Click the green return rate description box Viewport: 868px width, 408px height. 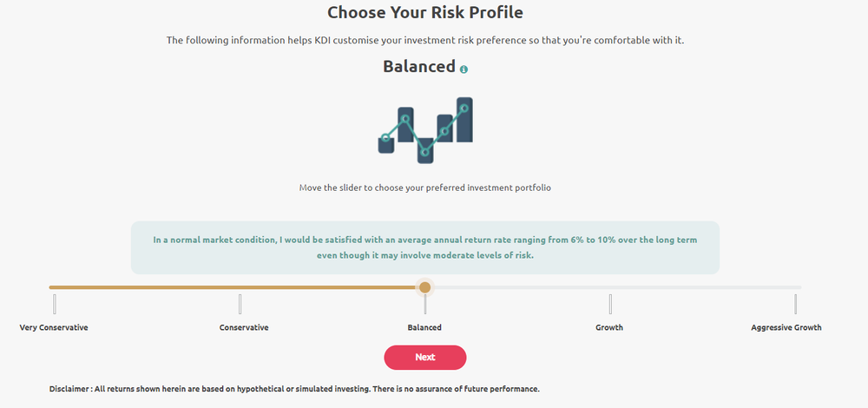[x=425, y=247]
